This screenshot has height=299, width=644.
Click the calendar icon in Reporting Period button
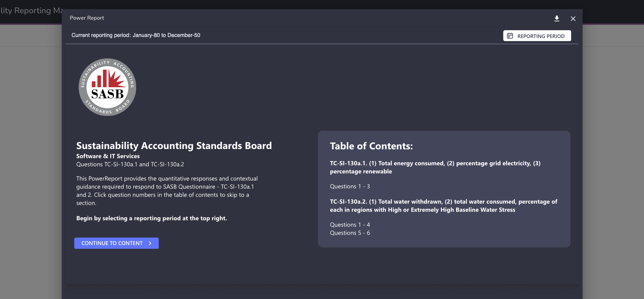pyautogui.click(x=510, y=36)
